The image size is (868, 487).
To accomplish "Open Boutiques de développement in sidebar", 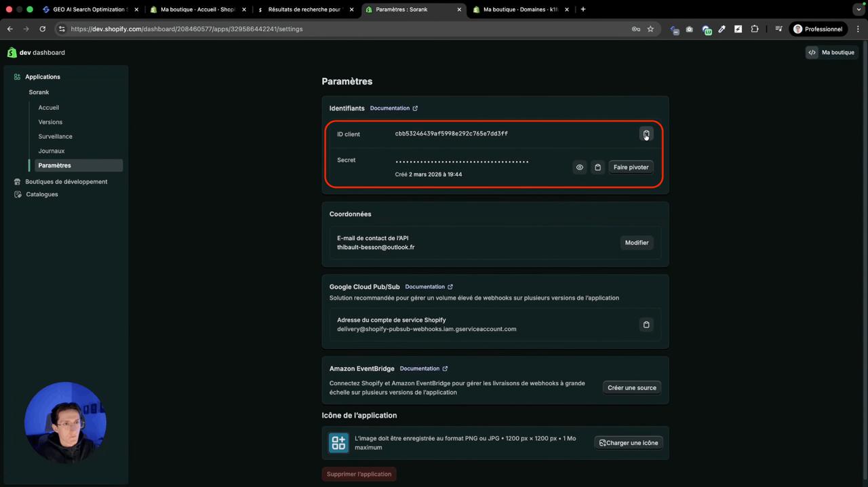I will coord(66,182).
